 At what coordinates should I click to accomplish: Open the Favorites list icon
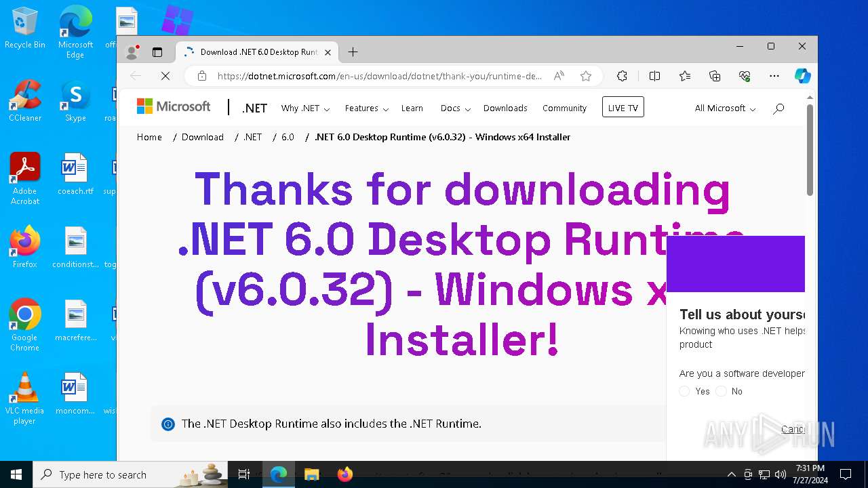[x=685, y=76]
